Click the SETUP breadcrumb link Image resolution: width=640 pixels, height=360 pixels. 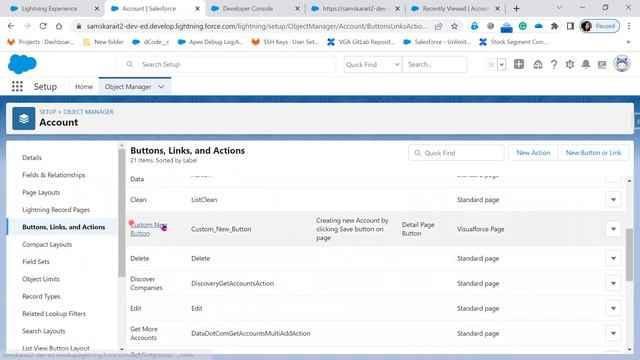47,111
